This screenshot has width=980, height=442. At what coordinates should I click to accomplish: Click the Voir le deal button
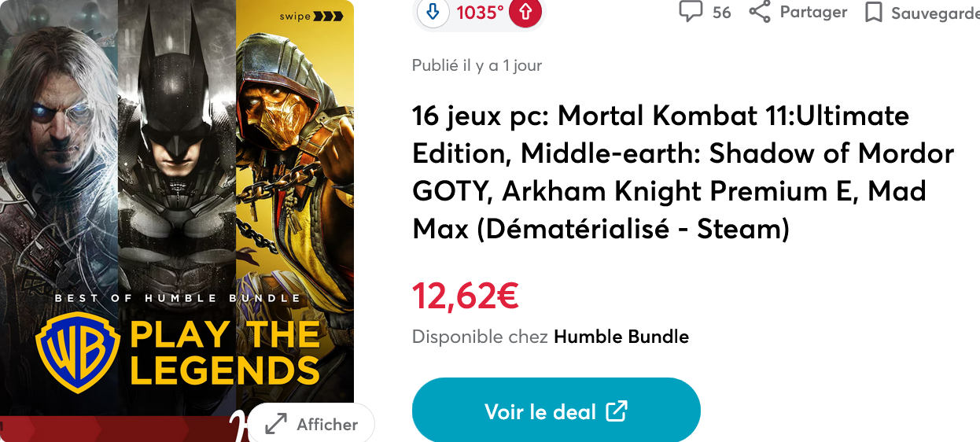point(556,411)
